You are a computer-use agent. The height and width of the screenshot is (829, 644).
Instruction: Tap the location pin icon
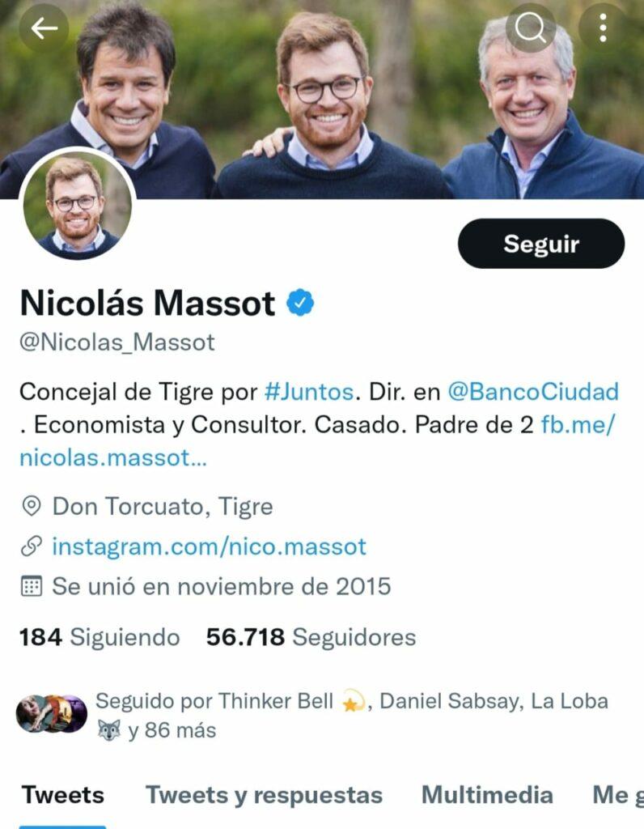(32, 507)
